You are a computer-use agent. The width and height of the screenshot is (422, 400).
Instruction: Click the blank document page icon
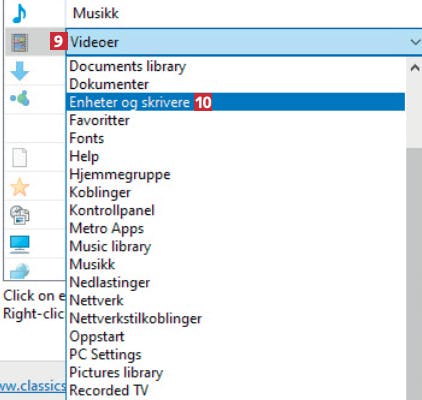click(x=20, y=157)
